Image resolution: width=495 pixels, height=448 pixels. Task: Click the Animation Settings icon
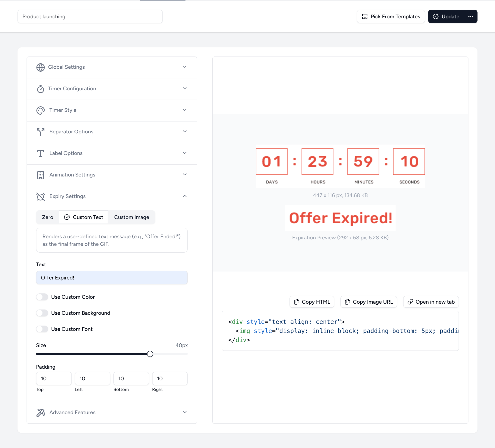[x=40, y=175]
